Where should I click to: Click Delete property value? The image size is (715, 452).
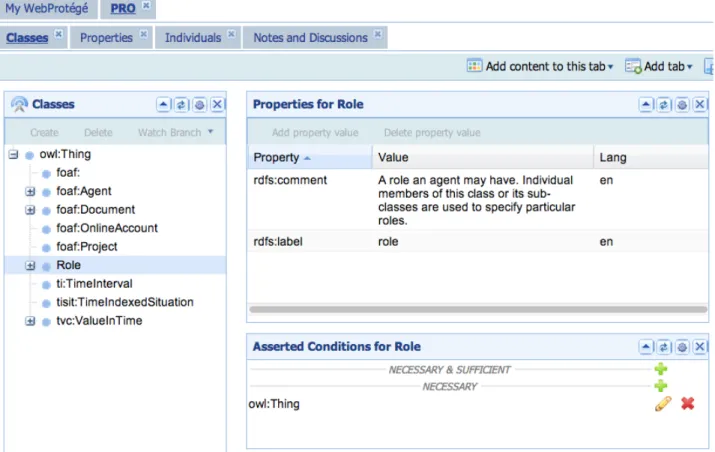(x=432, y=133)
